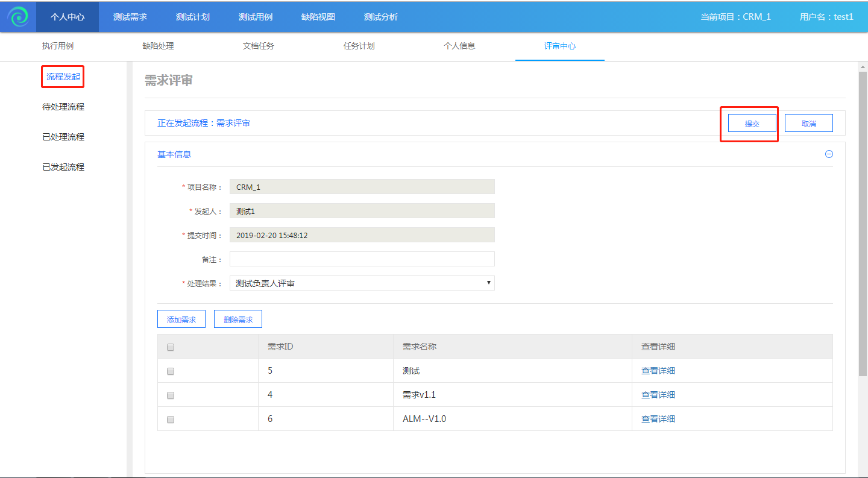The height and width of the screenshot is (478, 868).
Task: Go to 缺陷视图 in the top navigation
Action: pyautogui.click(x=318, y=17)
